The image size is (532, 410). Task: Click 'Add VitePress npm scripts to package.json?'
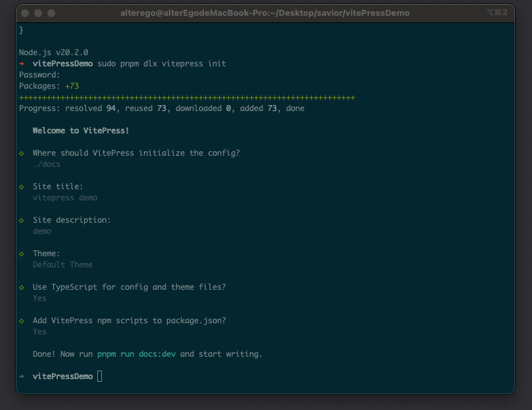point(130,321)
